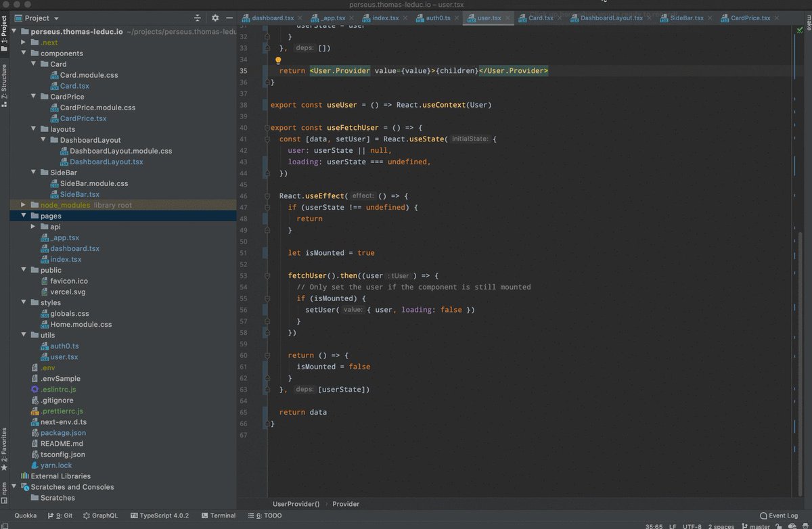
Task: Hide the Project tool window (minus icon)
Action: pos(229,18)
